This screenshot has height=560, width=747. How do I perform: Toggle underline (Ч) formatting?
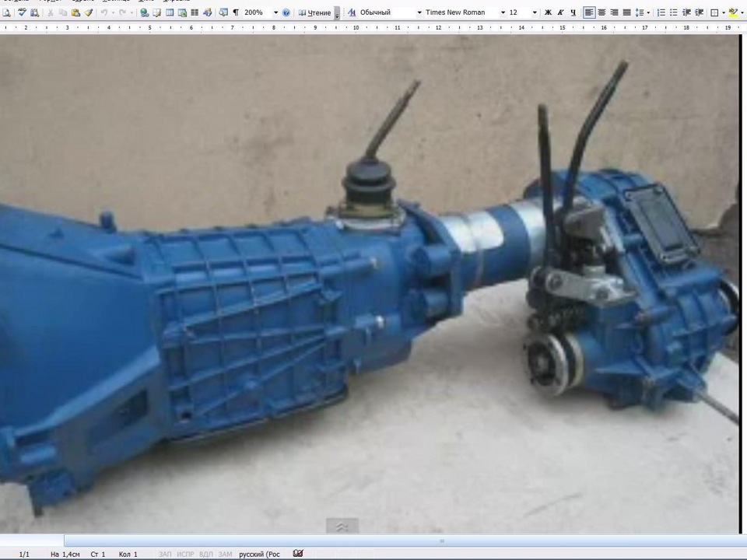(573, 13)
